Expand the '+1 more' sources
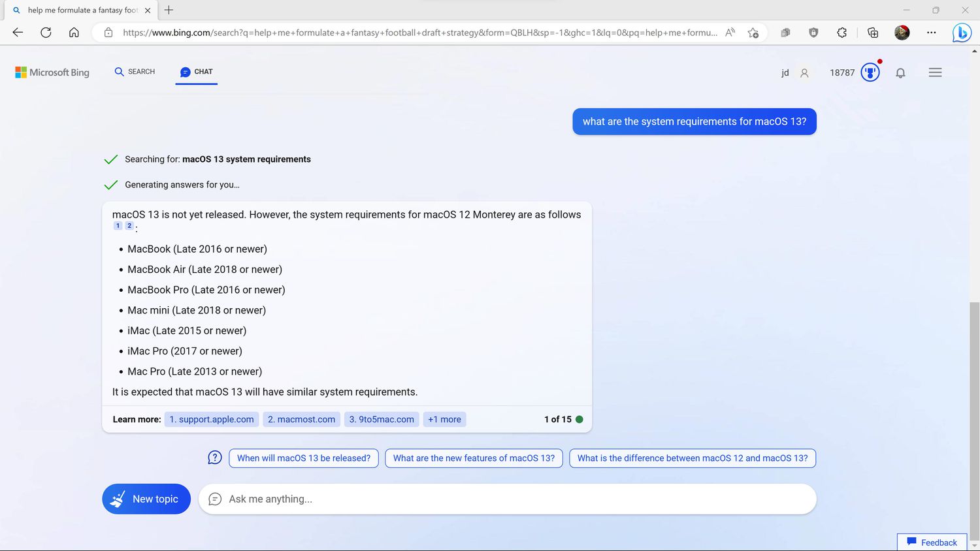The height and width of the screenshot is (551, 980). coord(444,419)
